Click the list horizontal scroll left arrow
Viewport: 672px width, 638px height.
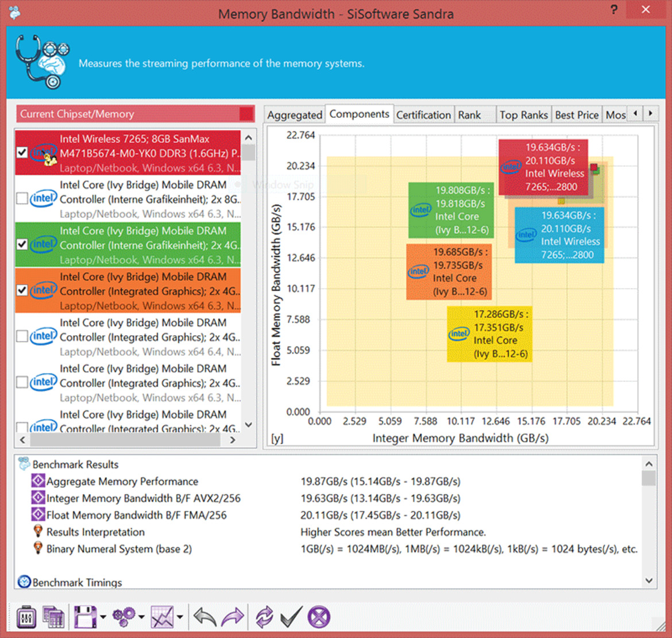(22, 440)
